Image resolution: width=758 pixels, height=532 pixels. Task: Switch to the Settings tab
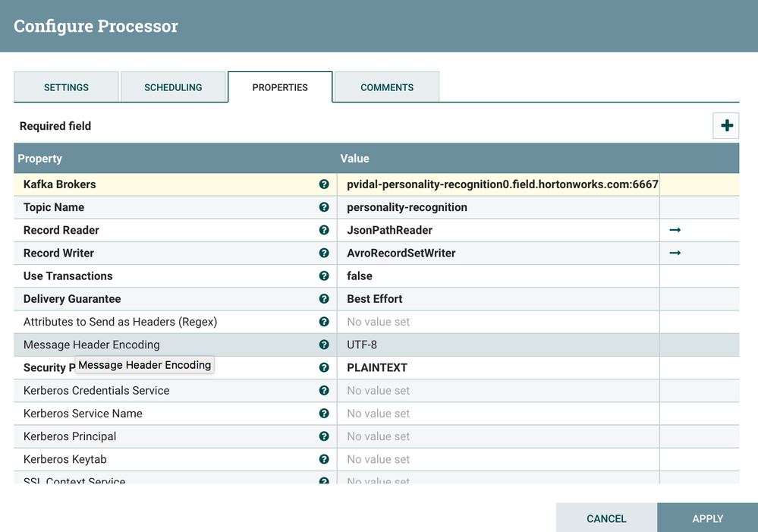pos(66,87)
